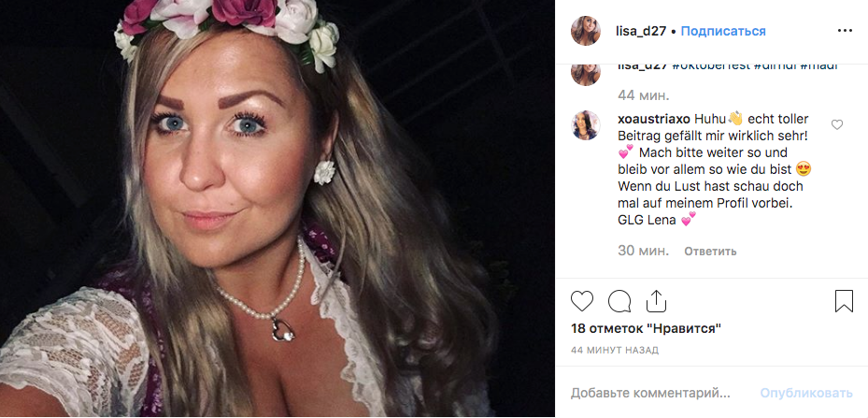Image resolution: width=868 pixels, height=418 pixels.
Task: Open the 44 МИНУТ НАЗАД post date link
Action: pos(616,351)
